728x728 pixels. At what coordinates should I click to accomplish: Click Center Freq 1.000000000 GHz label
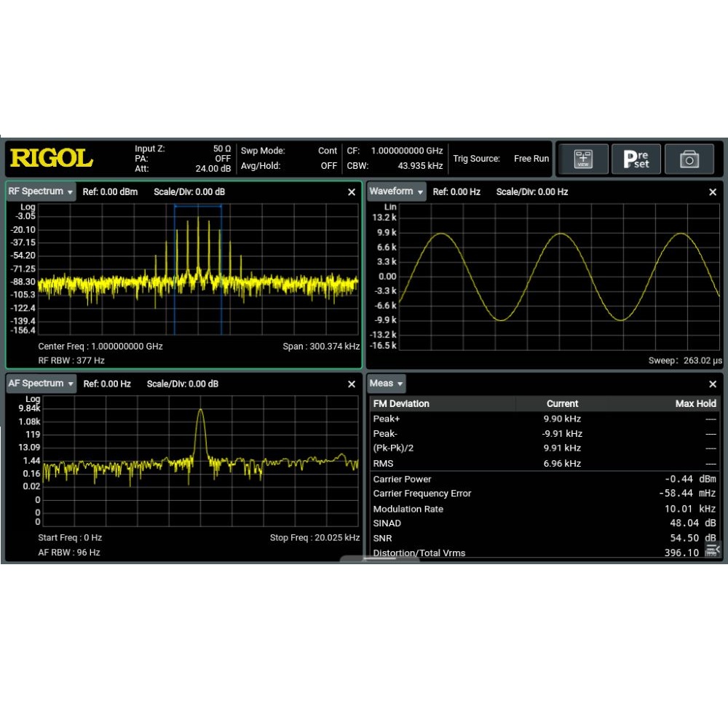100,347
